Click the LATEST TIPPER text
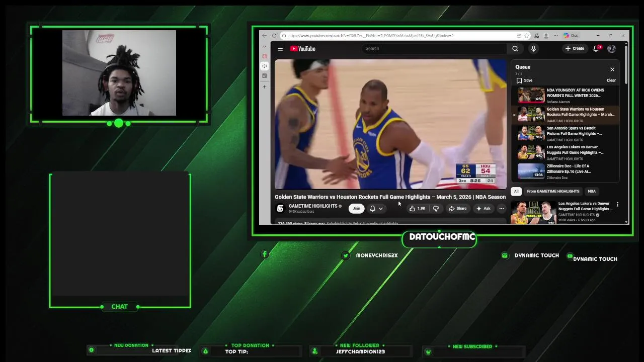 tap(172, 350)
